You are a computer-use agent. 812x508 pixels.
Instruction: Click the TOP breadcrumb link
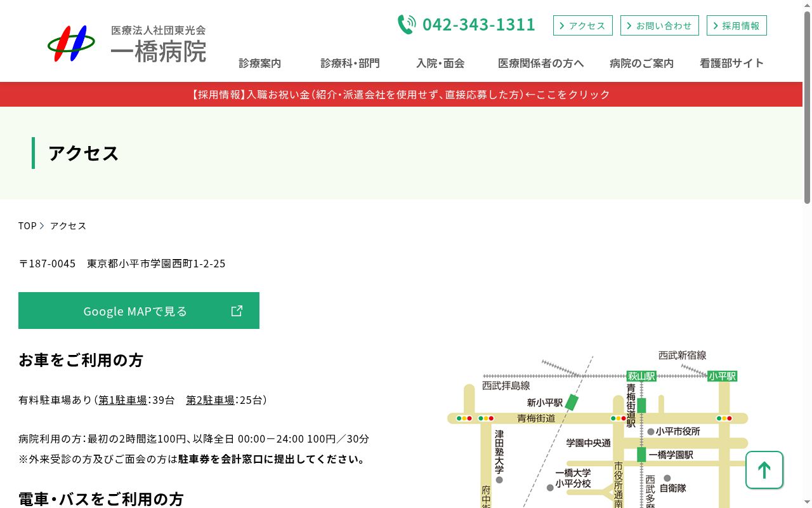(27, 225)
